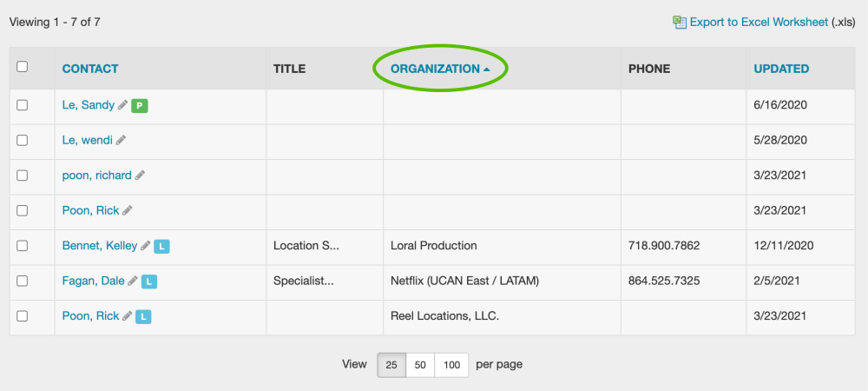
Task: Show 100 results per page
Action: pyautogui.click(x=451, y=365)
